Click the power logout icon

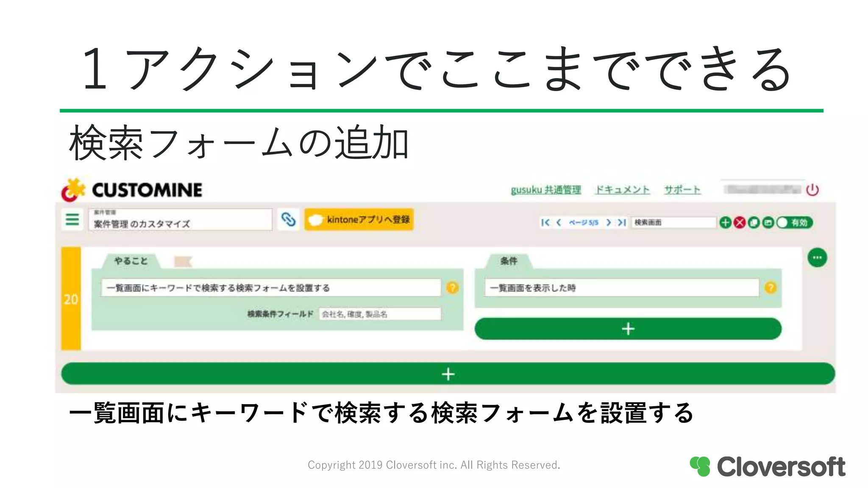[812, 190]
